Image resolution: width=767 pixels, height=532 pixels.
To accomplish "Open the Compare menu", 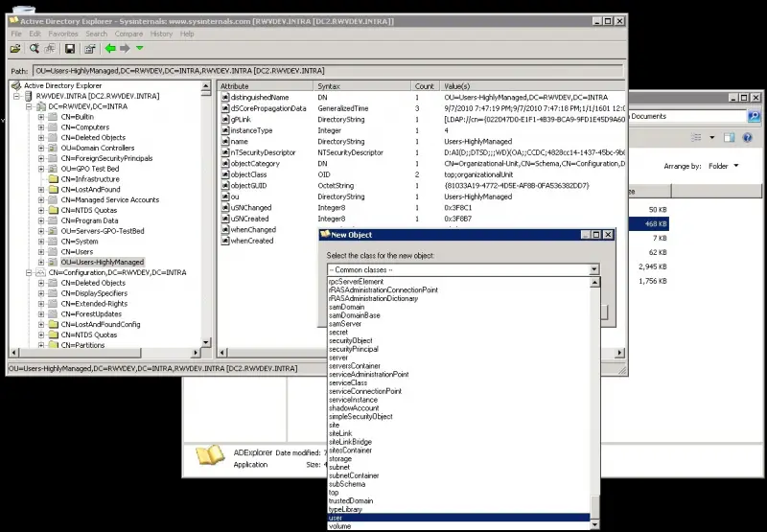I will coord(128,34).
